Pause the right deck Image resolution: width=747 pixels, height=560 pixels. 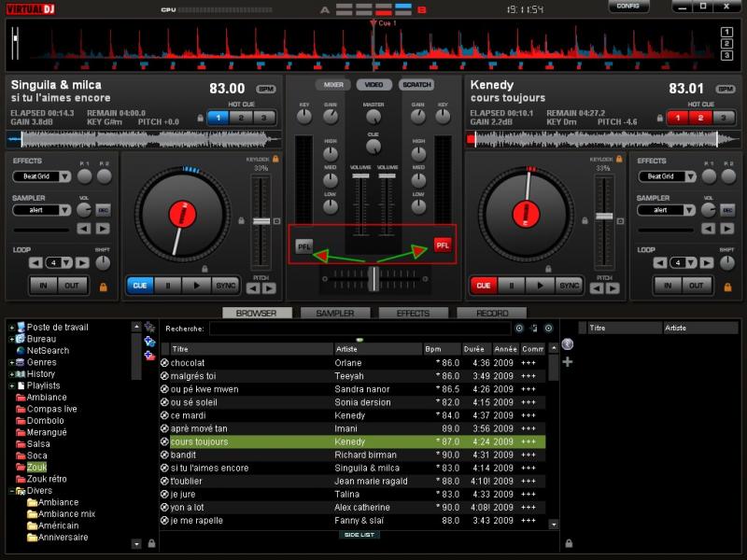(x=511, y=286)
